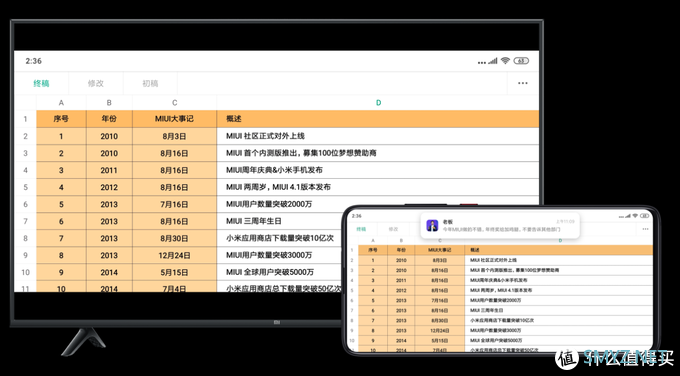
Task: Tap the battery indicator in the TV status bar
Action: [x=521, y=61]
